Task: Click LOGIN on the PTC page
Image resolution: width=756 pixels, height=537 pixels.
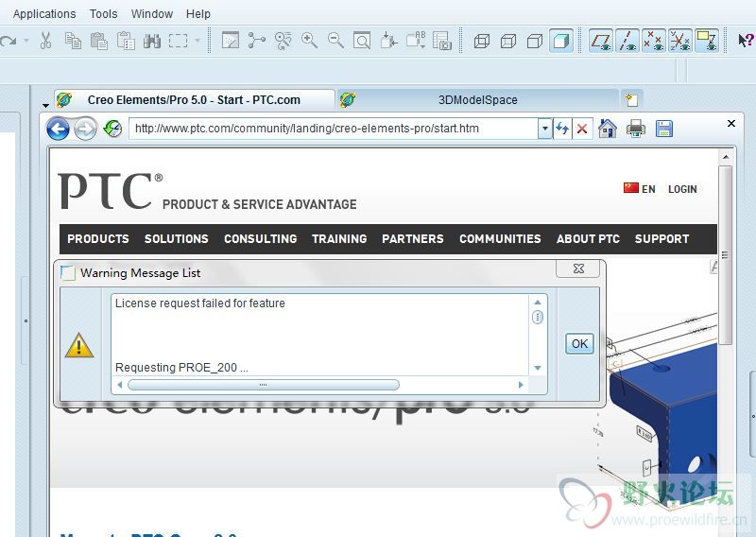Action: [x=682, y=189]
